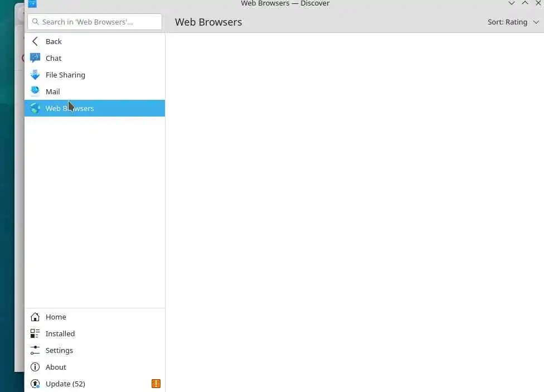Go to Back in the sidebar
This screenshot has width=544, height=392.
point(94,41)
